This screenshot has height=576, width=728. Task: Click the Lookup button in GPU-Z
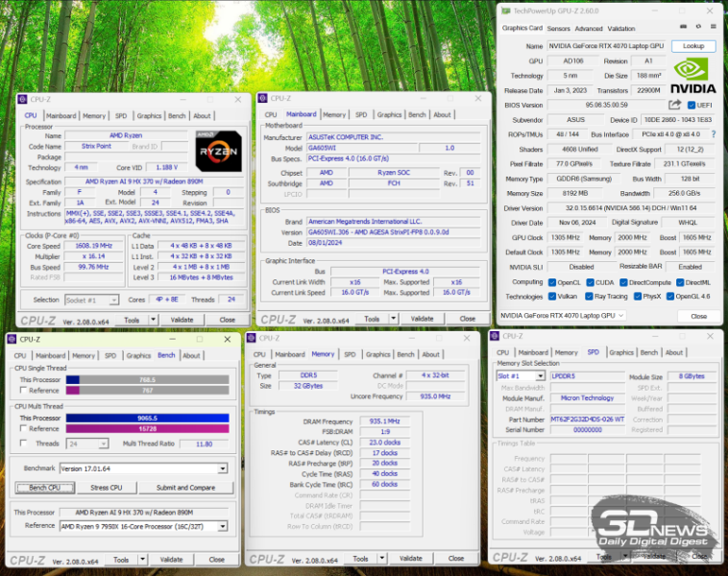pos(692,46)
